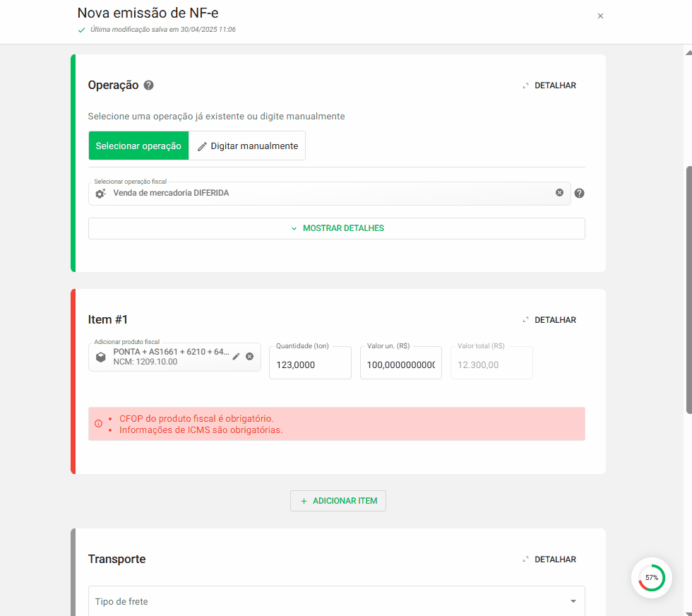Click DETALHAR in the Operação section
The width and height of the screenshot is (692, 616).
549,85
